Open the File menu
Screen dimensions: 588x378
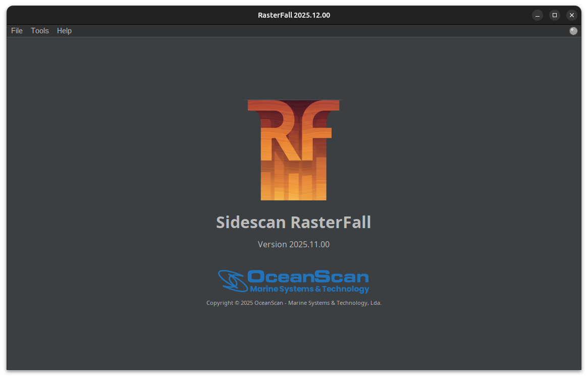(x=17, y=31)
